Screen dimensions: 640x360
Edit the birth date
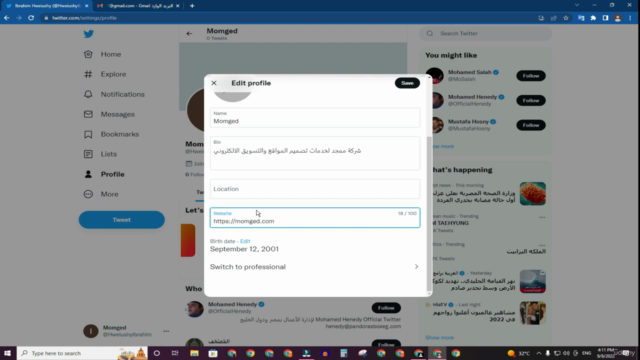click(x=245, y=241)
